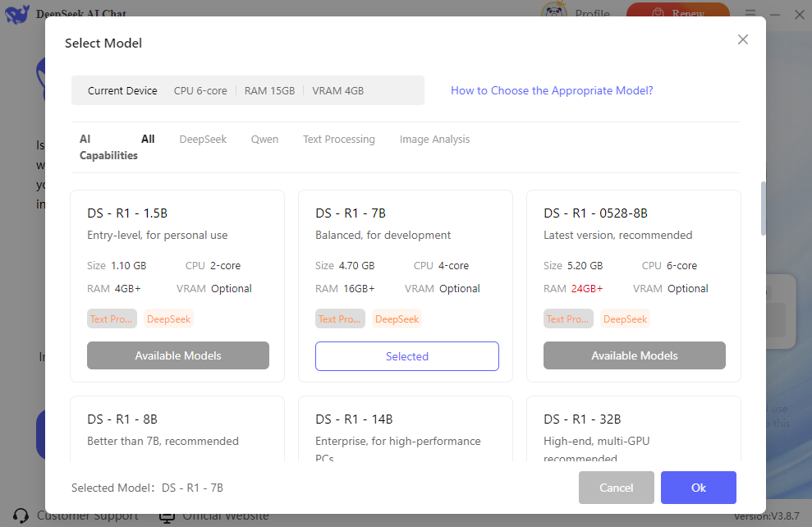Click the red 24GB+ RAM value
The image size is (812, 527).
[587, 289]
